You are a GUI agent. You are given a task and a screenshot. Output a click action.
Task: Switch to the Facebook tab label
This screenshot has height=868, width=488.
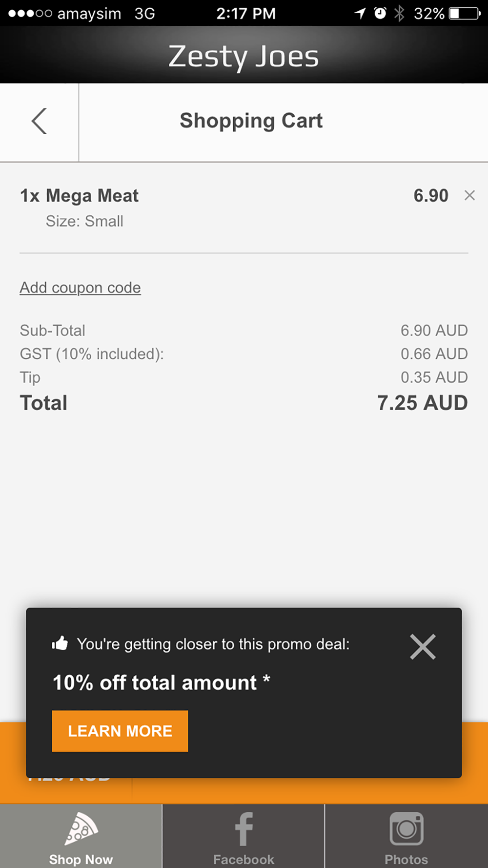(x=244, y=859)
